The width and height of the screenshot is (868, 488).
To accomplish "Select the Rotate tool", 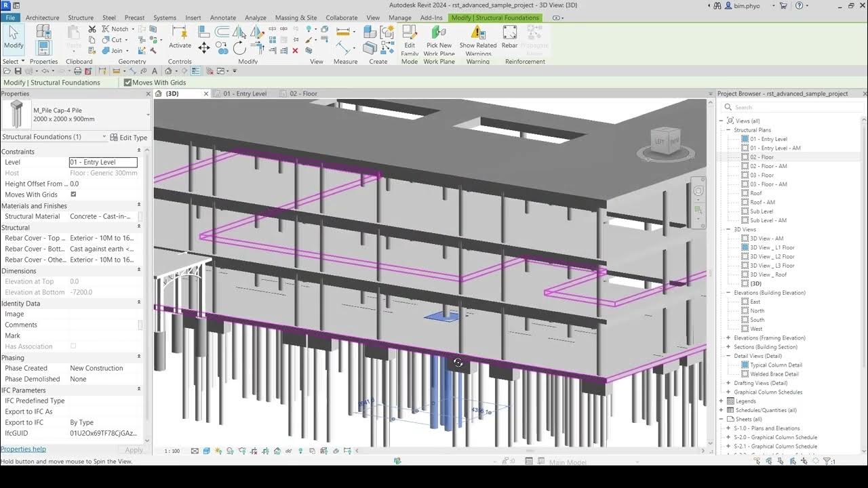I will click(239, 47).
